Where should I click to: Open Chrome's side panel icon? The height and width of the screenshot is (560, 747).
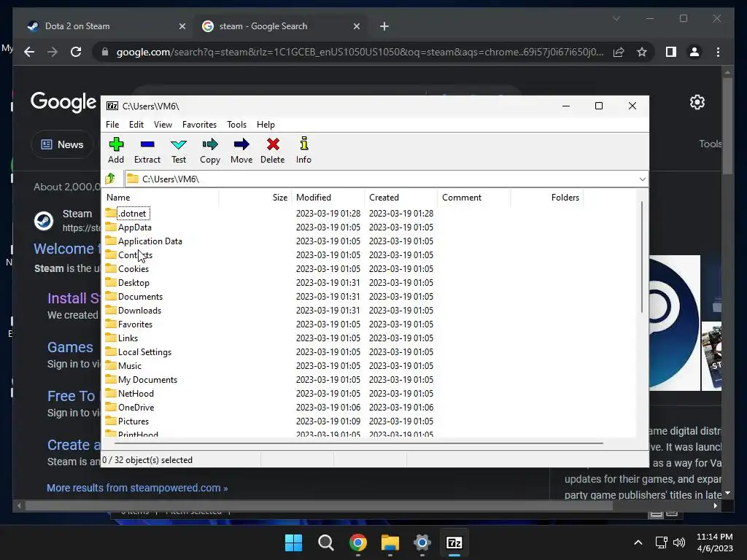[671, 52]
